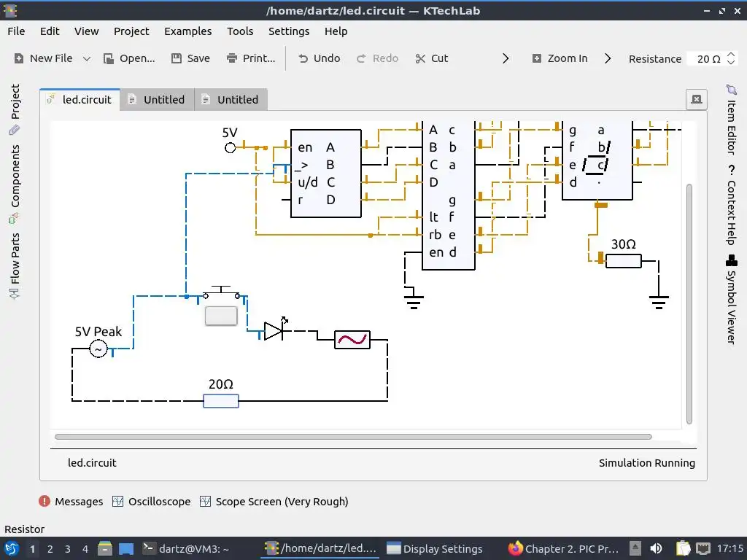747x560 pixels.
Task: Select the 5V Peak AC source component
Action: (x=98, y=349)
